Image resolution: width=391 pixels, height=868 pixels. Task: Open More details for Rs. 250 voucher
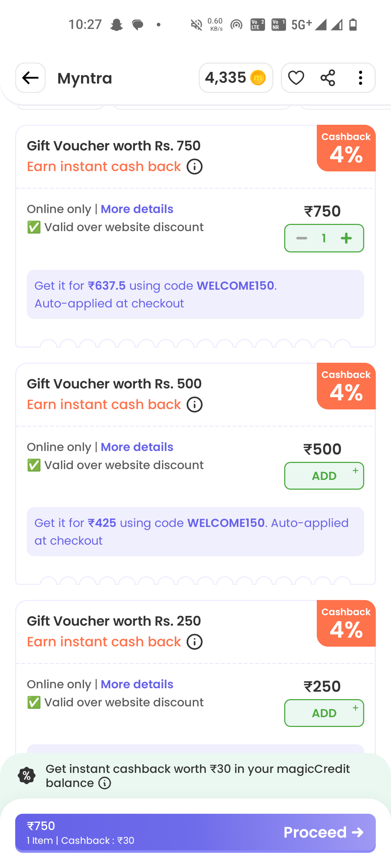136,684
